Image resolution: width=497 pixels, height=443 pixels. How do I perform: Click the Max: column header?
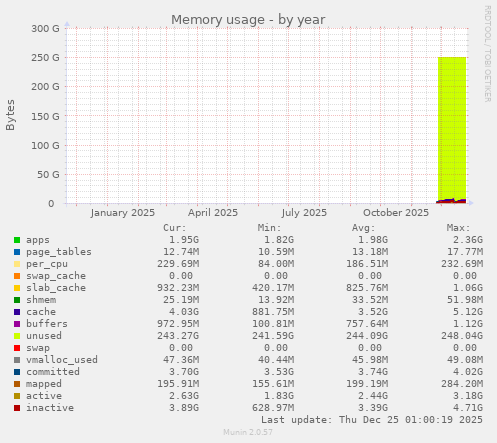(x=458, y=228)
